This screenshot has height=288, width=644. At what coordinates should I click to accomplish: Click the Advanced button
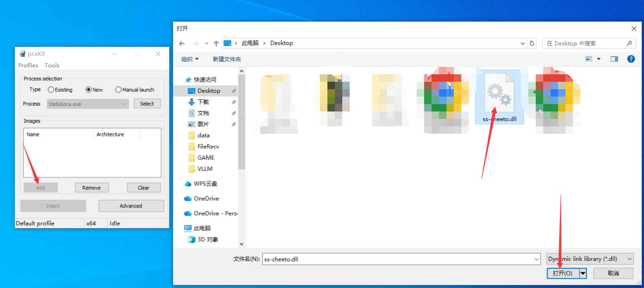[x=131, y=206]
